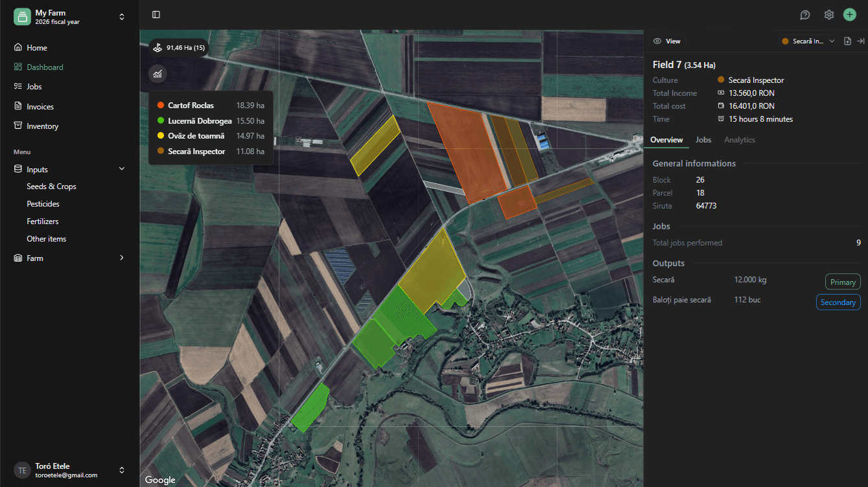The image size is (868, 487).
Task: Open the map statistics chart icon
Action: click(x=158, y=74)
